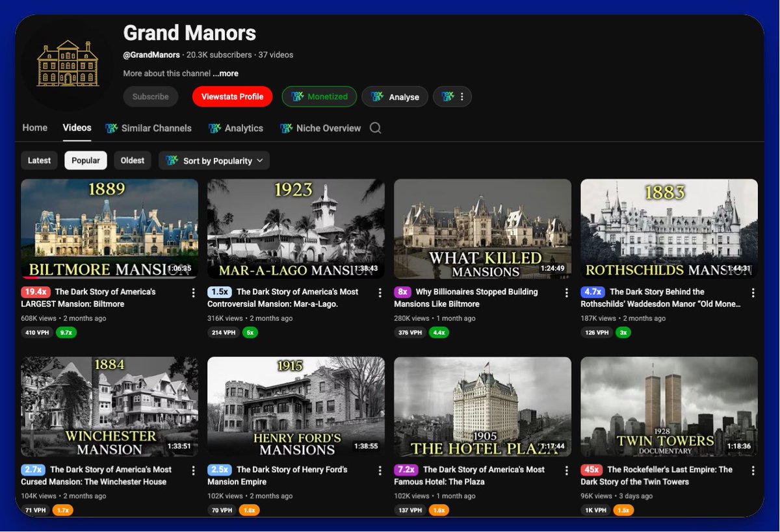Click the 8x outlier badge
The image size is (780, 532).
point(403,292)
